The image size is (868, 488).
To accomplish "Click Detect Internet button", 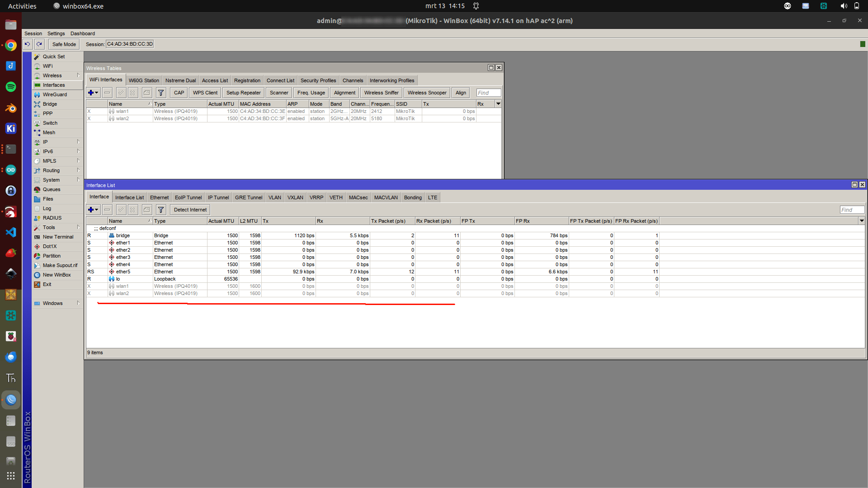I will tap(190, 210).
